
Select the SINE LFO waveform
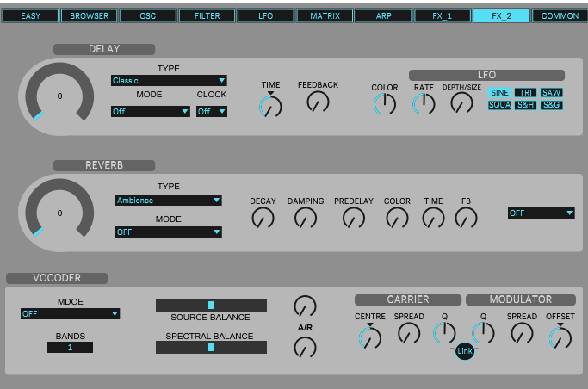click(x=499, y=93)
